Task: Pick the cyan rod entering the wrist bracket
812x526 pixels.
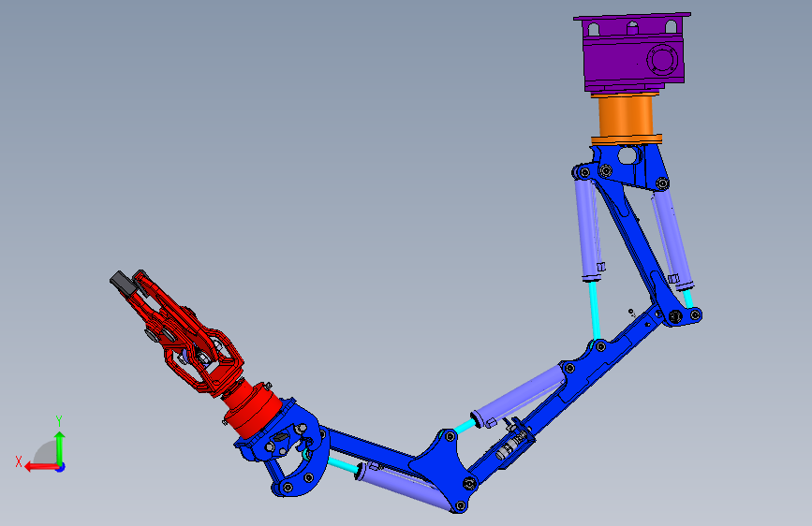Action: [342, 465]
